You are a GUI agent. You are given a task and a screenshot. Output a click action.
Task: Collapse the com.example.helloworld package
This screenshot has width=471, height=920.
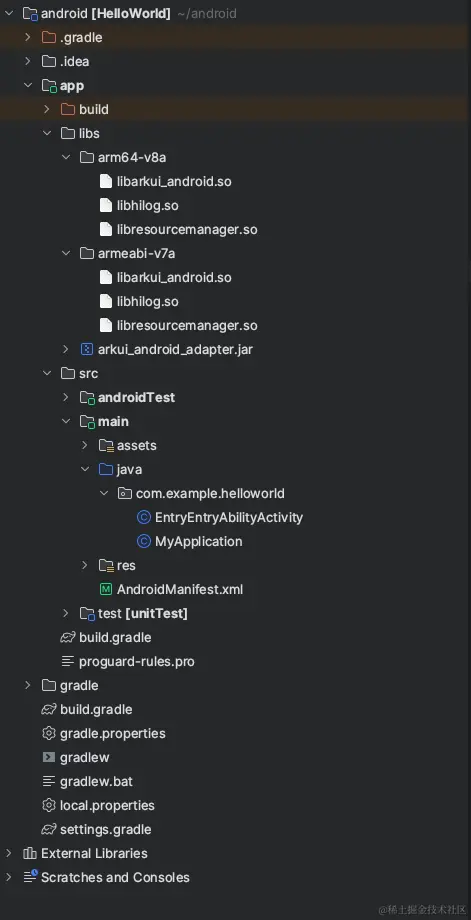pos(104,493)
